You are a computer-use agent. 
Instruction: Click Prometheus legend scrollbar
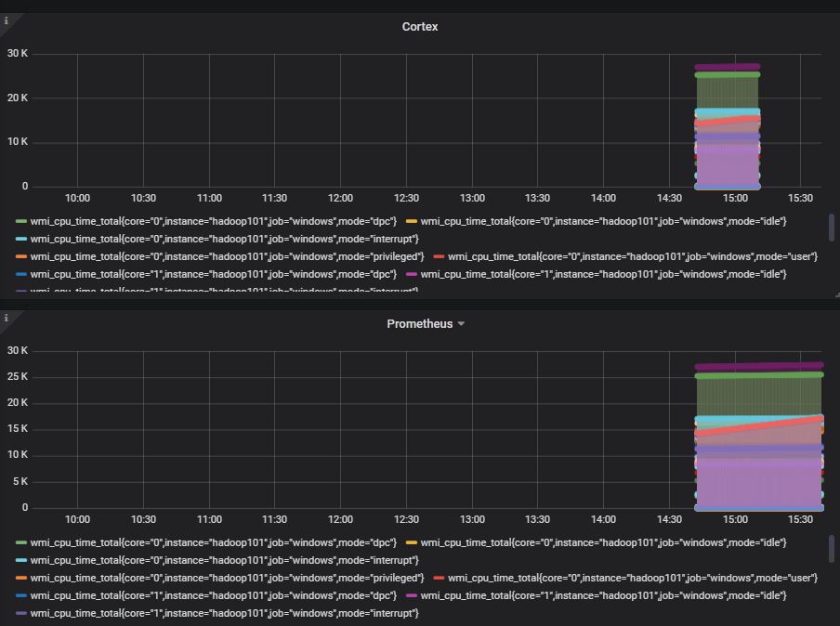pyautogui.click(x=832, y=549)
